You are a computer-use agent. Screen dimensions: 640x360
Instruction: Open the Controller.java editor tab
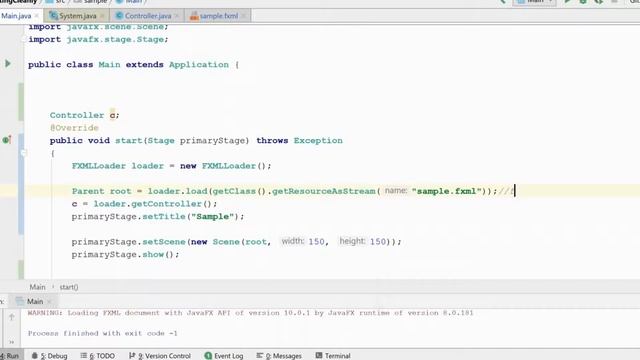(148, 16)
